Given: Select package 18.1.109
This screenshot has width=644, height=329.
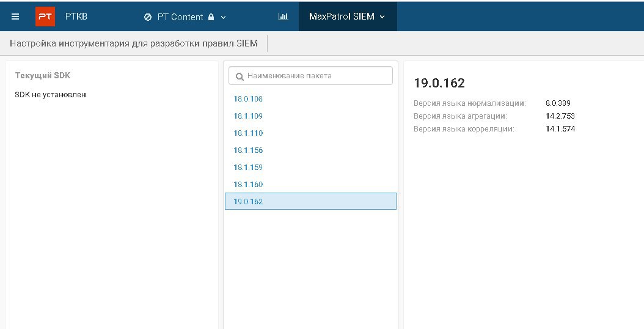Looking at the screenshot, I should 248,116.
